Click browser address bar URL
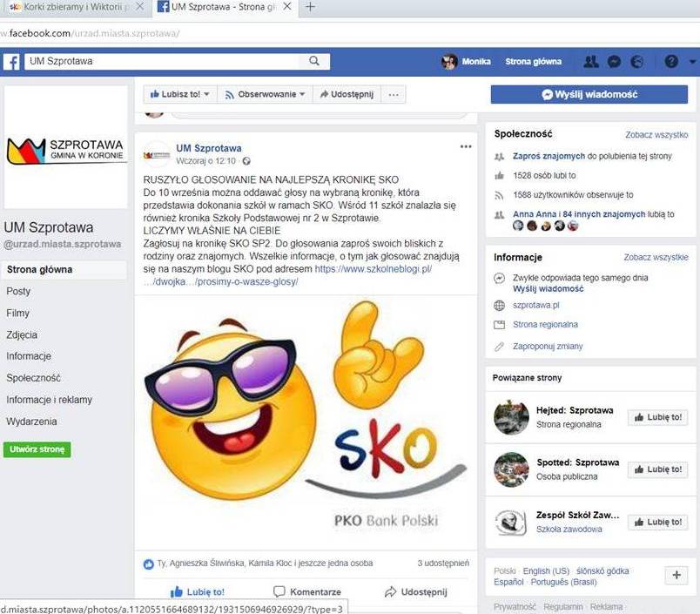The width and height of the screenshot is (700, 614). 90,33
